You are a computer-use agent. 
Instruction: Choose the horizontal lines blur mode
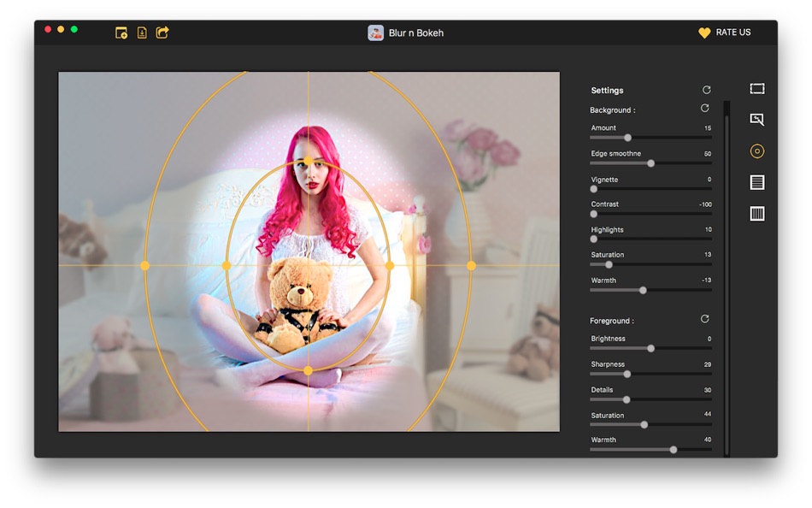756,182
